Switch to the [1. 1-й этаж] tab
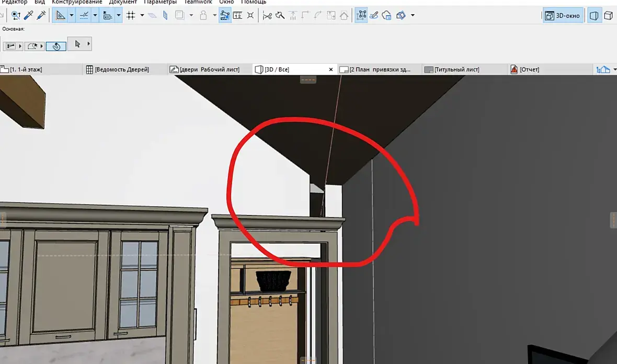 pyautogui.click(x=41, y=69)
